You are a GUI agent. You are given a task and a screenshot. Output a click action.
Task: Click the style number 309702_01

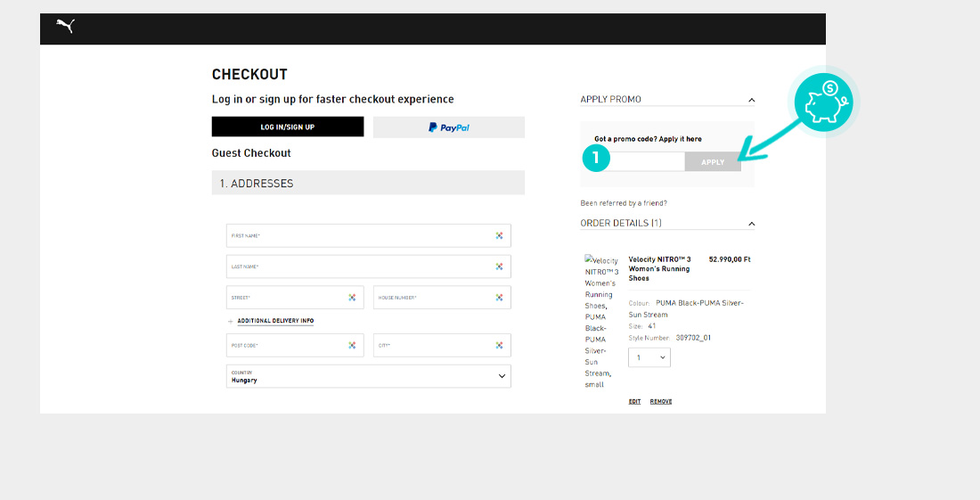coord(693,338)
